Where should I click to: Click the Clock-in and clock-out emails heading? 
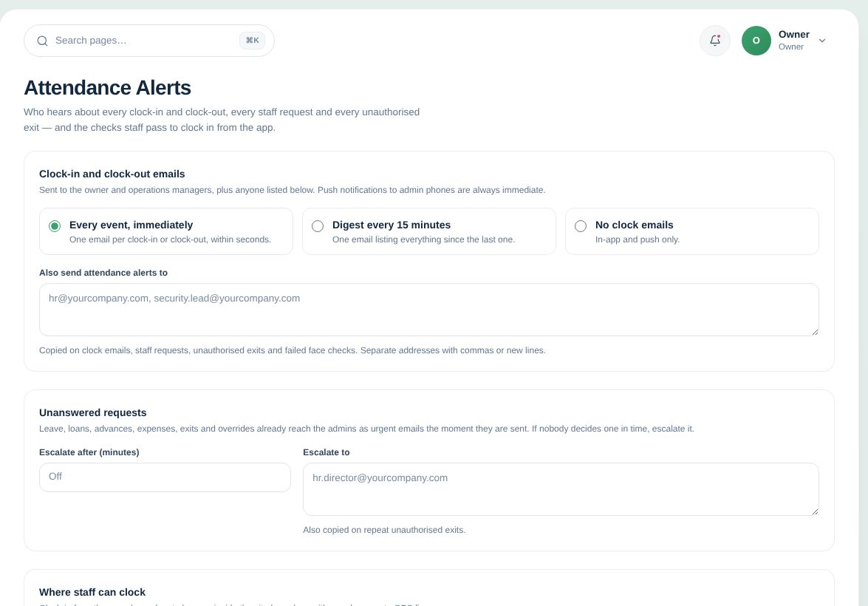(112, 174)
